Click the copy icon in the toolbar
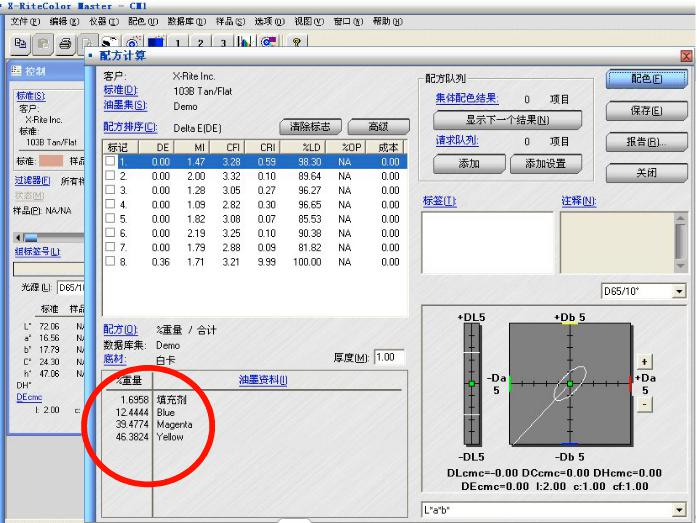 tap(20, 44)
